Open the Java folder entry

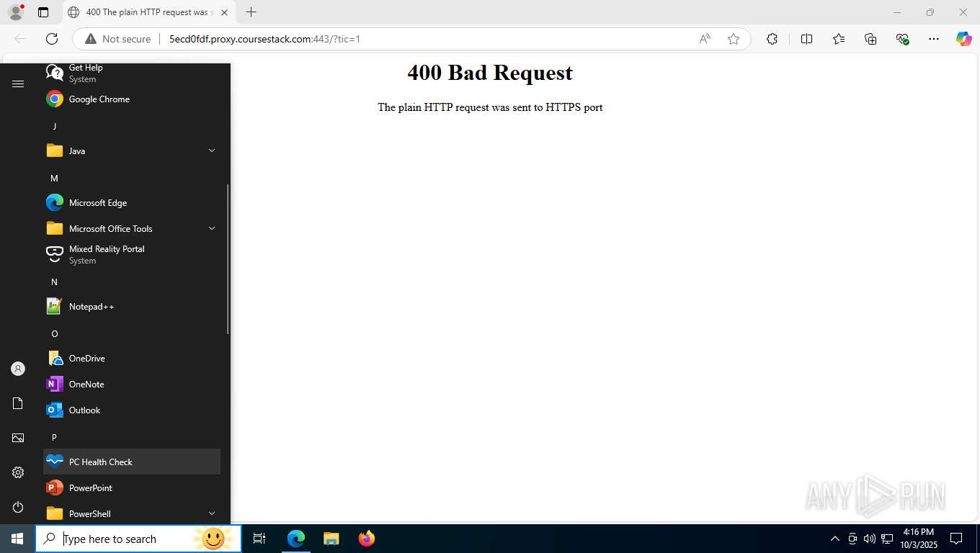coord(132,151)
